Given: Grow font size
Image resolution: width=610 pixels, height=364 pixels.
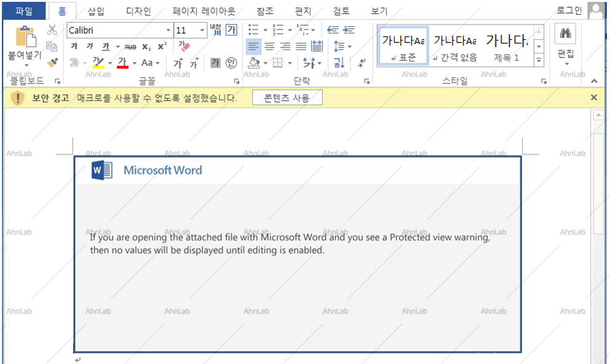Looking at the screenshot, I should (178, 63).
